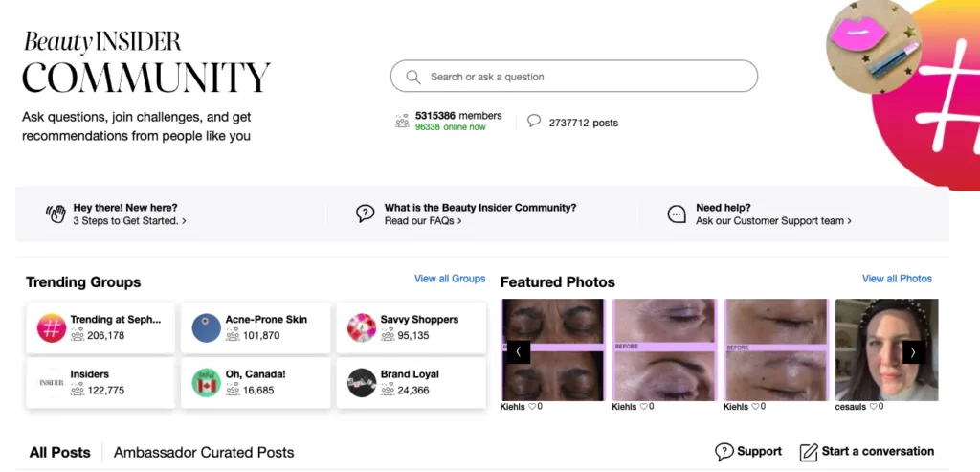Switch to Ambassador Curated Posts tab
Image resolution: width=980 pixels, height=472 pixels.
[204, 452]
